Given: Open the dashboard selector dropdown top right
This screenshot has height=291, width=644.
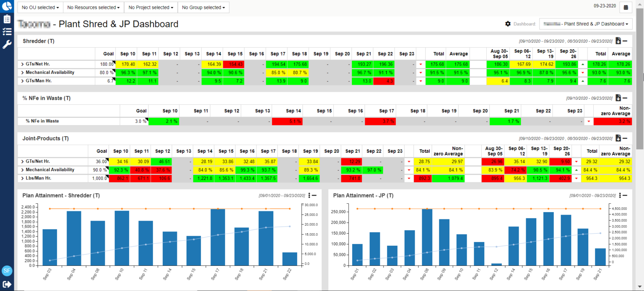Looking at the screenshot, I should [x=586, y=24].
